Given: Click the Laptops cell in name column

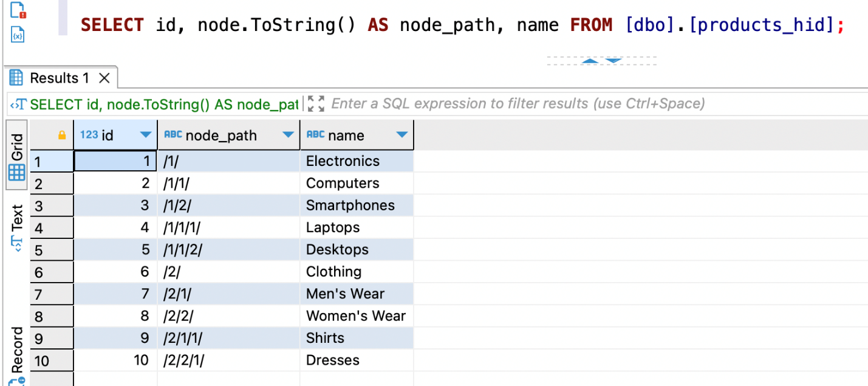Looking at the screenshot, I should pyautogui.click(x=333, y=228).
